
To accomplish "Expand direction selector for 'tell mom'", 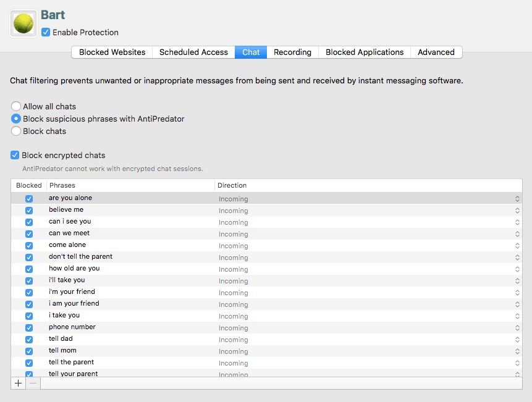I will coord(517,351).
